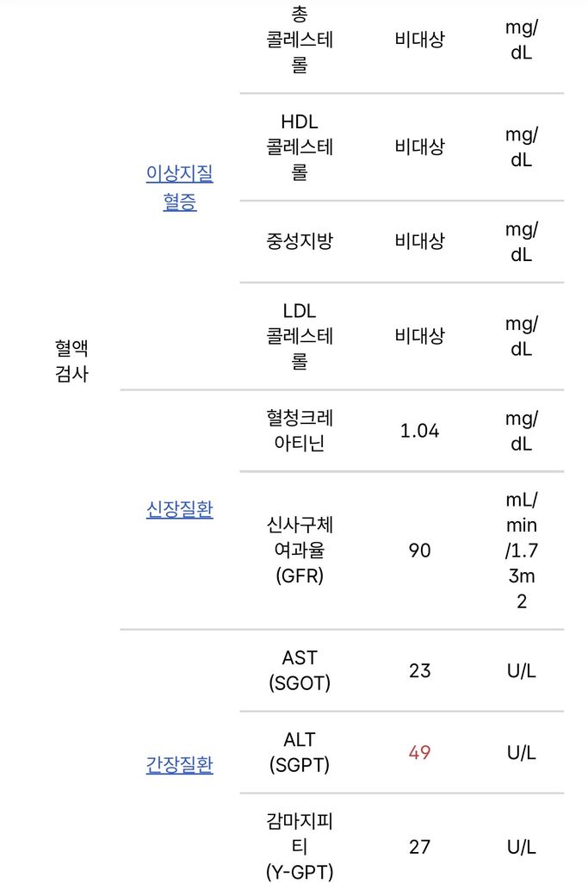Viewport: 588px width, 896px height.
Task: Select the GFR result value 90
Action: click(x=420, y=550)
